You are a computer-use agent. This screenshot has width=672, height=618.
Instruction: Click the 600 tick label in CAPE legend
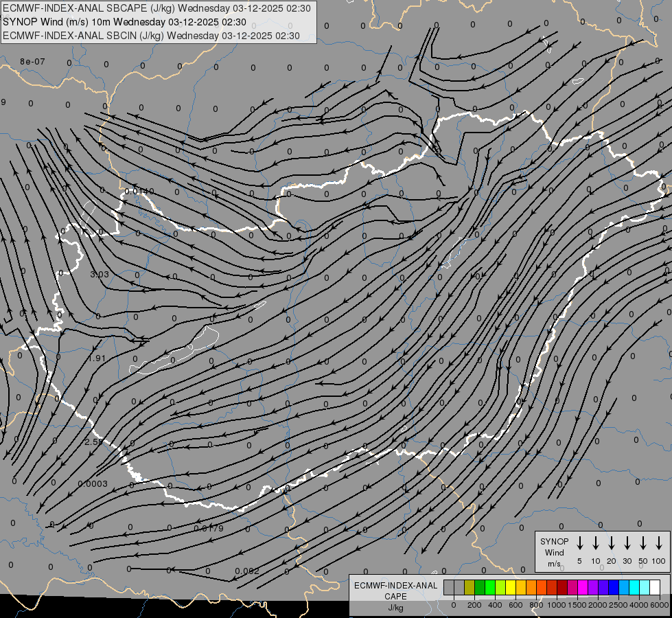[515, 605]
